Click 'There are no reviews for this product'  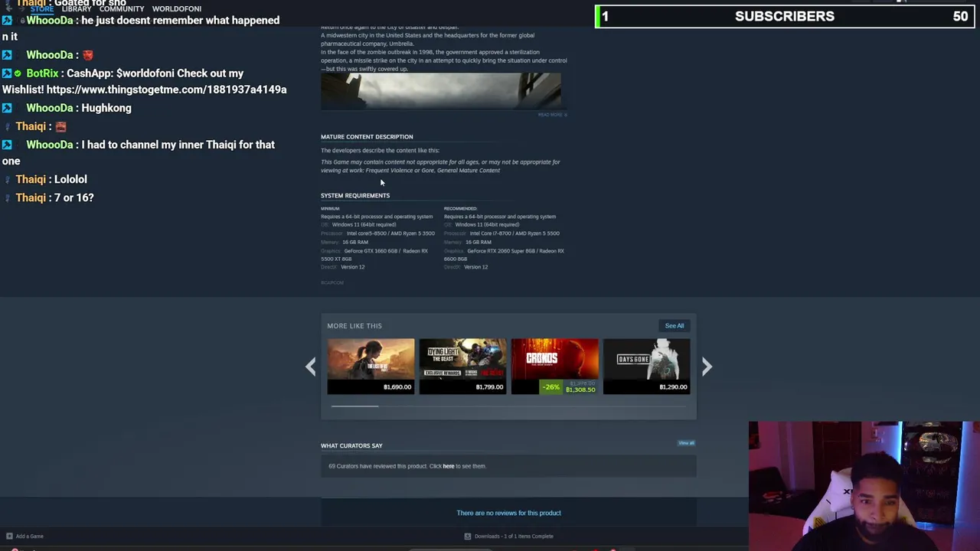pyautogui.click(x=508, y=514)
